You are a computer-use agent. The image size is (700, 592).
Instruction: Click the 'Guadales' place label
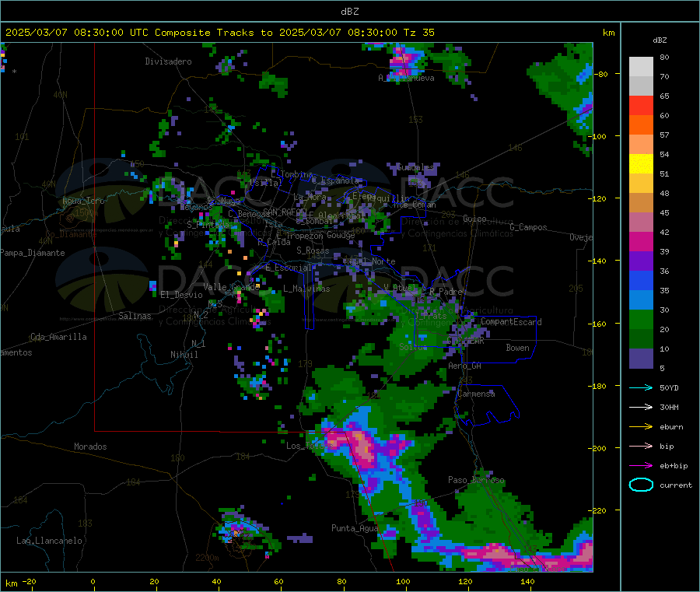click(415, 167)
